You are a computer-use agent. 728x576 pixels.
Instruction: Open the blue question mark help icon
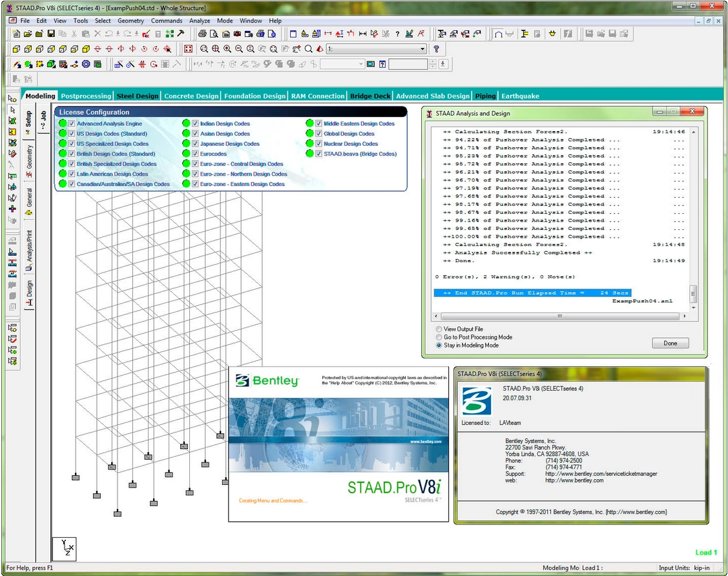click(436, 48)
